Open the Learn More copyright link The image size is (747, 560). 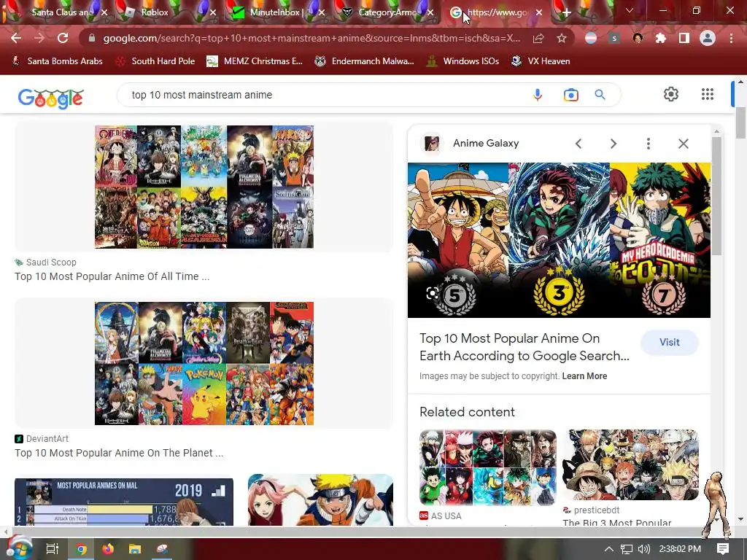click(584, 376)
